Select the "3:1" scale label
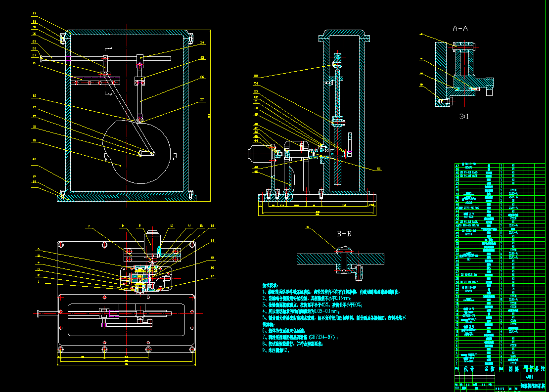549x392 pixels. click(464, 117)
